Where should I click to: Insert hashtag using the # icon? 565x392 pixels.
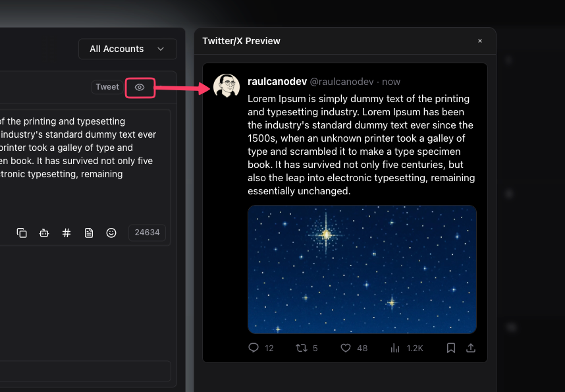[67, 233]
